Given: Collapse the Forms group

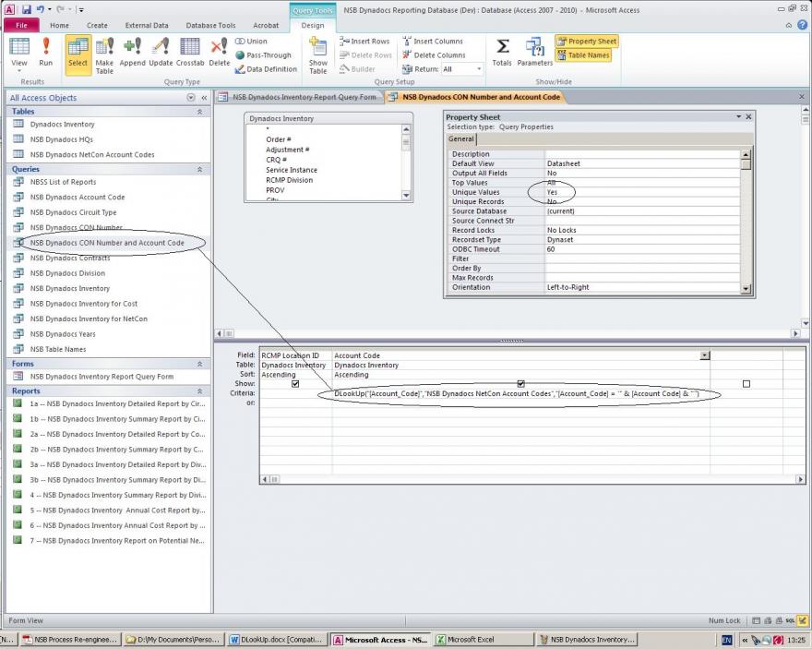Looking at the screenshot, I should (x=200, y=364).
